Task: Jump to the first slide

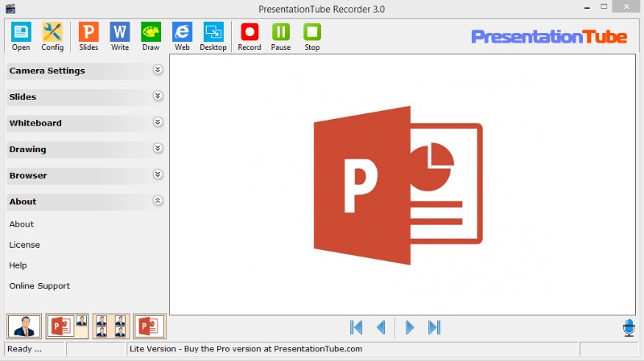Action: pyautogui.click(x=356, y=327)
